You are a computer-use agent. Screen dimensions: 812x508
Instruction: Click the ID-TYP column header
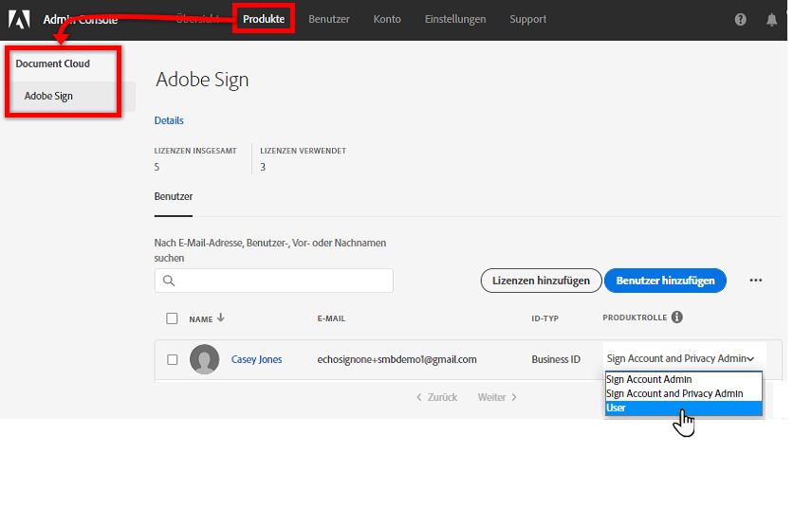(x=544, y=318)
